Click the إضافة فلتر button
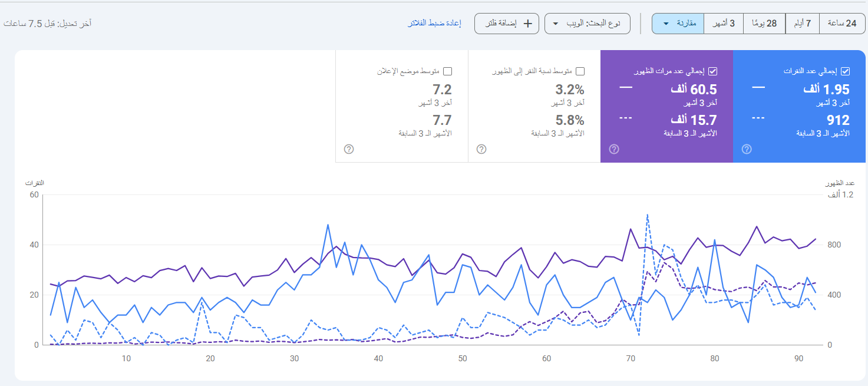This screenshot has height=386, width=868. [506, 23]
